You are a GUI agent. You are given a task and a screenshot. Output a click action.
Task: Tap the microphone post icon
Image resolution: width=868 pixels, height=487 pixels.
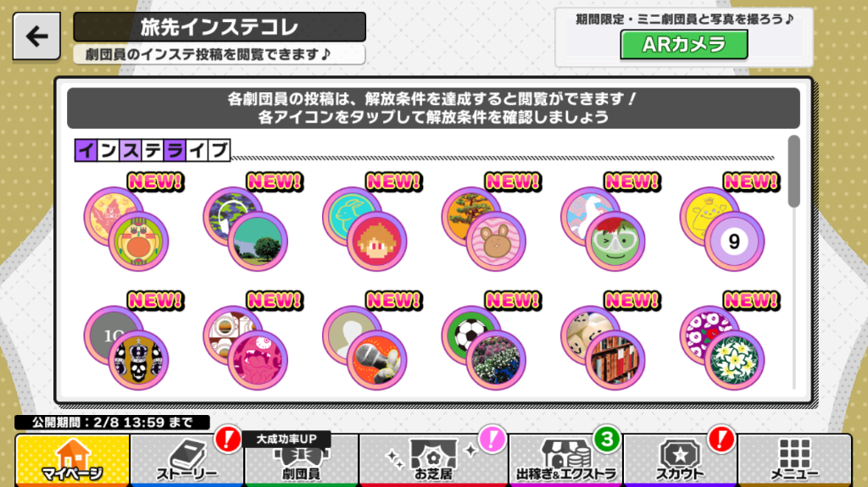click(x=377, y=360)
